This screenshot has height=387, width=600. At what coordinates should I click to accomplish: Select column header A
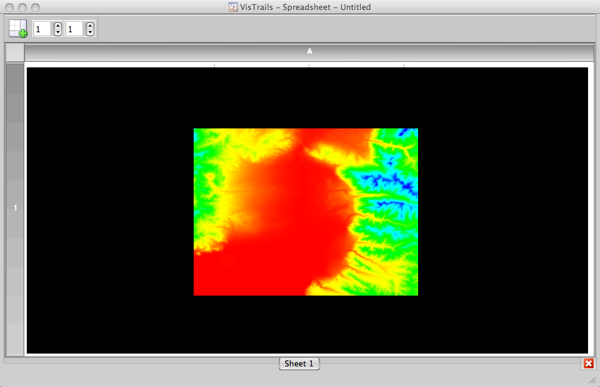point(309,52)
